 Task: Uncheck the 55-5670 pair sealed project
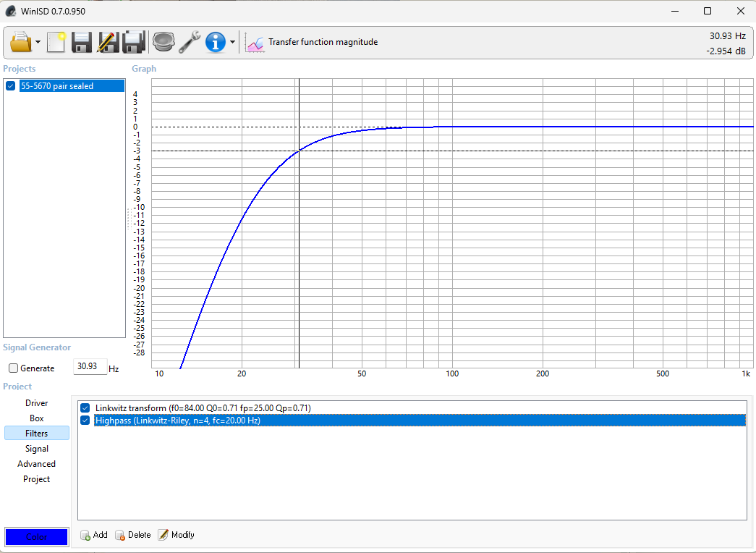pos(11,86)
